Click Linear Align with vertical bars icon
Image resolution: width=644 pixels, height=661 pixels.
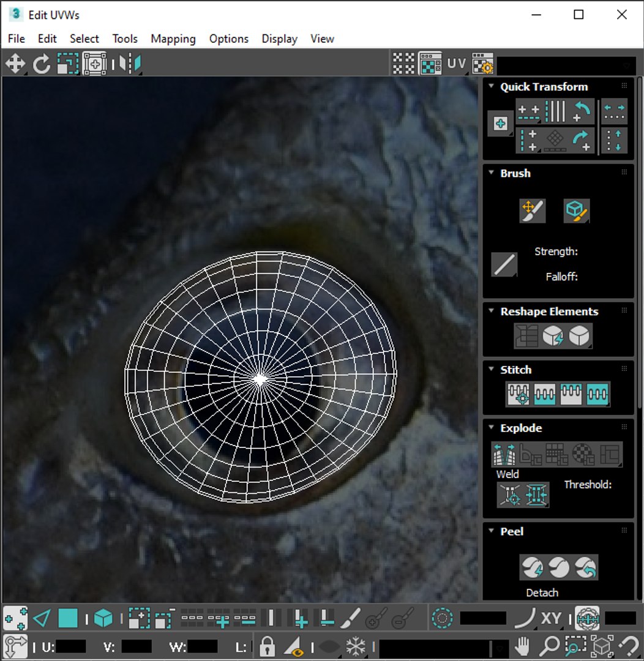(555, 112)
